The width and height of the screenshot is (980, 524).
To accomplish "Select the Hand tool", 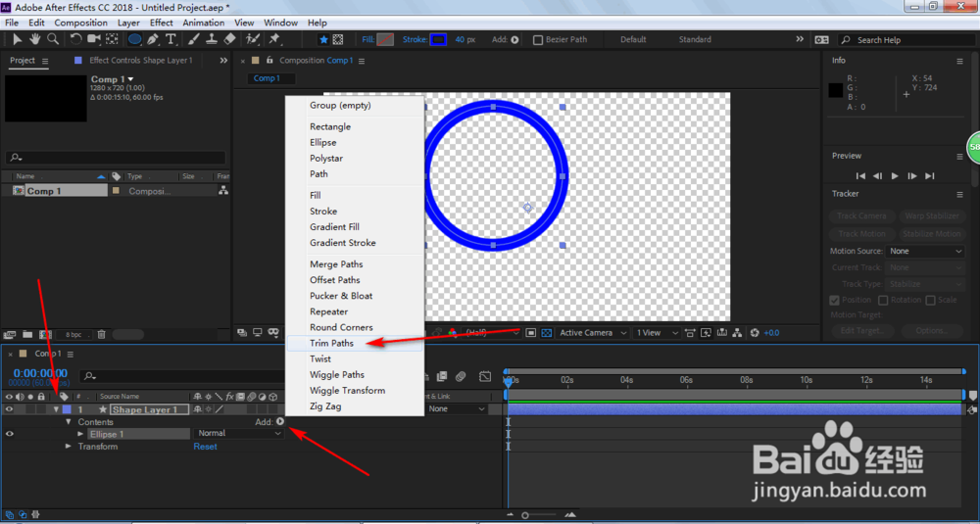I will pos(35,39).
